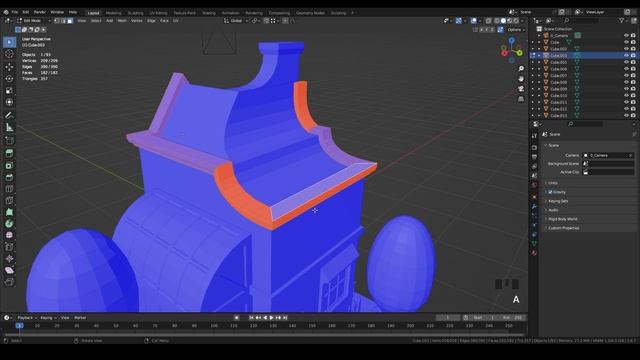
Task: Open the viewport Options dropdown
Action: pos(516,30)
